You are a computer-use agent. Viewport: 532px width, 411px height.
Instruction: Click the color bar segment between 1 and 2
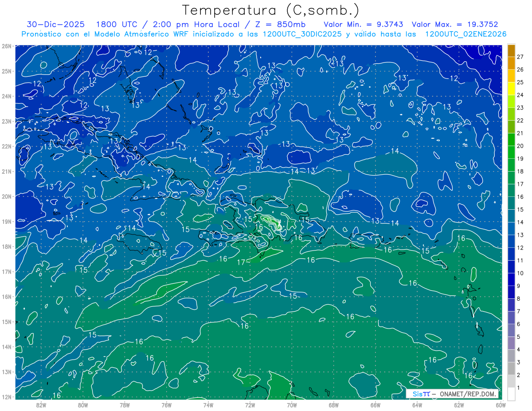click(511, 381)
